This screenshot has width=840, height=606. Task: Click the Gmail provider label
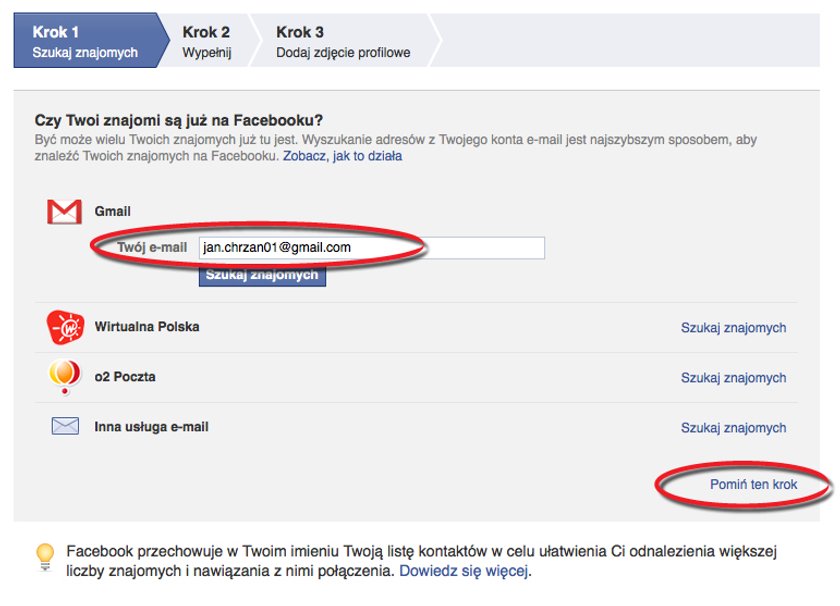(x=112, y=211)
